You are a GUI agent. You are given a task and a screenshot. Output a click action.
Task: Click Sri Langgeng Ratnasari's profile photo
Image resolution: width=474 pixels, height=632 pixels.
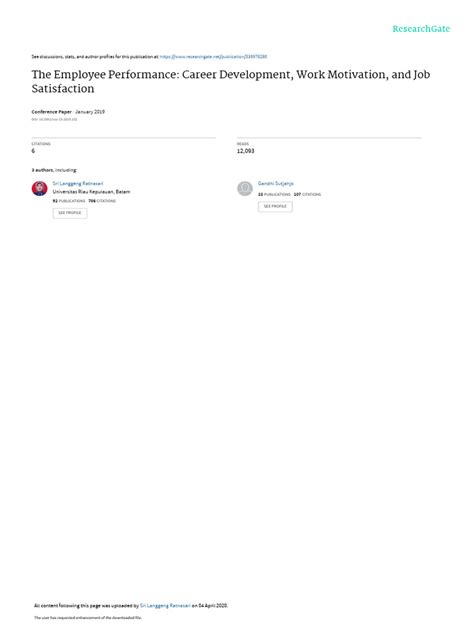[x=40, y=188]
